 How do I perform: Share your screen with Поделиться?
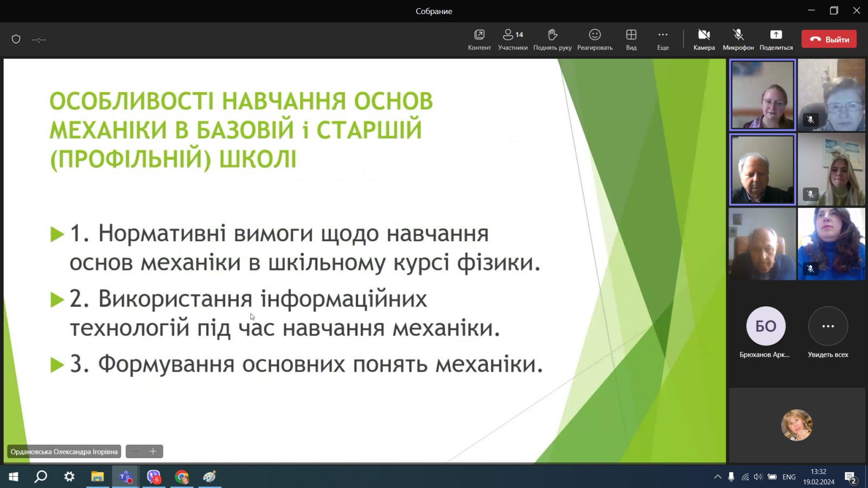pyautogui.click(x=776, y=40)
